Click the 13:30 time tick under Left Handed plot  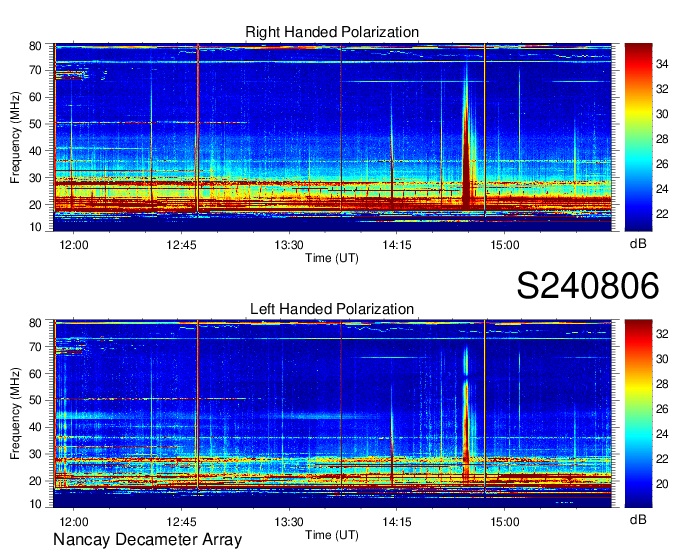289,522
